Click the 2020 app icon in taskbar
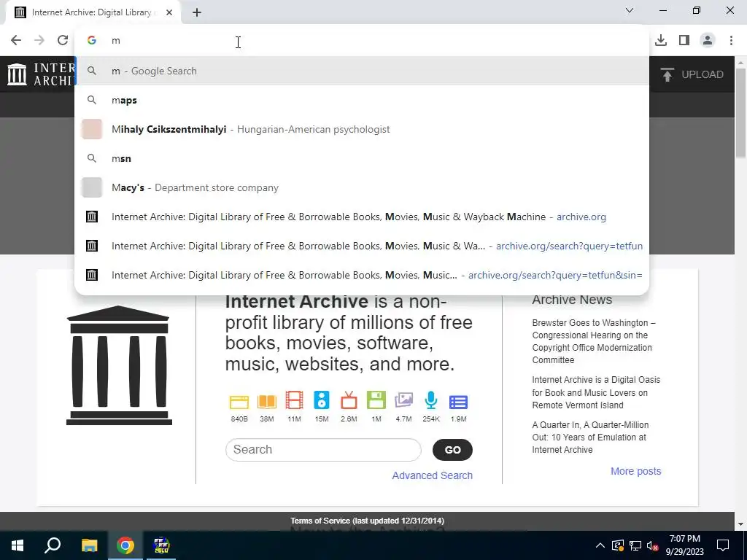The width and height of the screenshot is (747, 560). (x=161, y=545)
